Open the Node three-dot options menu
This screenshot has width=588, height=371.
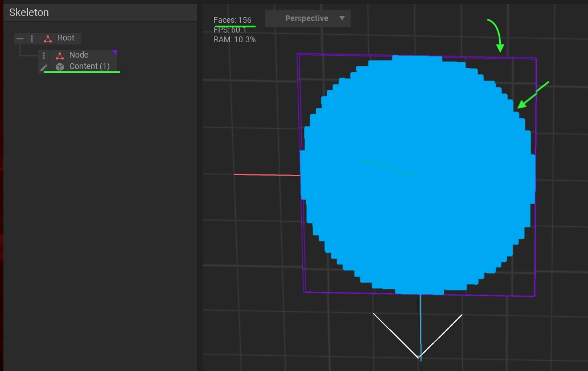(x=44, y=56)
